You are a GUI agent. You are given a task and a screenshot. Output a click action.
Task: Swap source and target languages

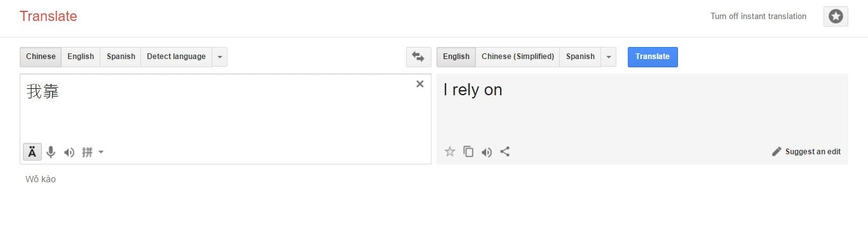pos(418,57)
